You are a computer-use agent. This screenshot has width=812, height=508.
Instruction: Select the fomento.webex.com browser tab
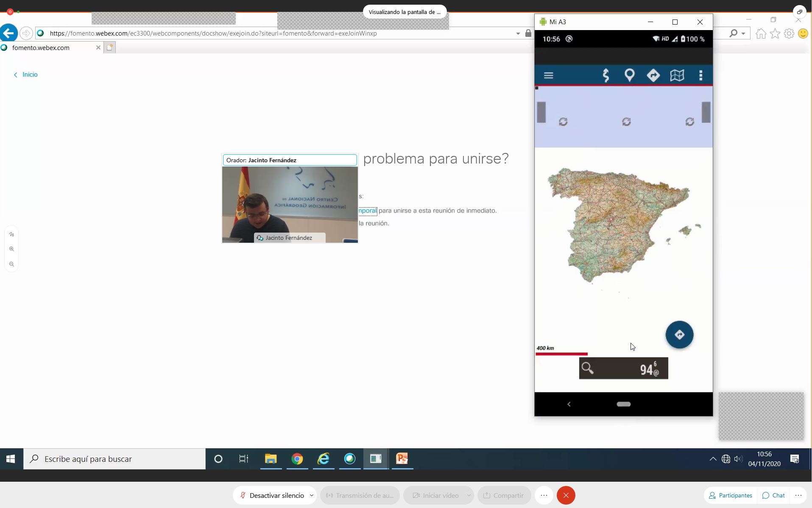tap(41, 47)
